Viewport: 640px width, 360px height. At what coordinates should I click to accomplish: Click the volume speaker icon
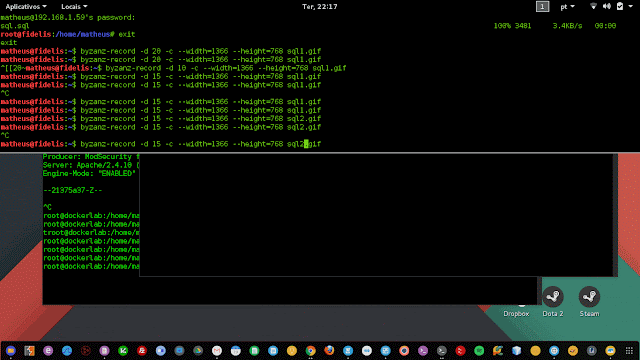[607, 6]
